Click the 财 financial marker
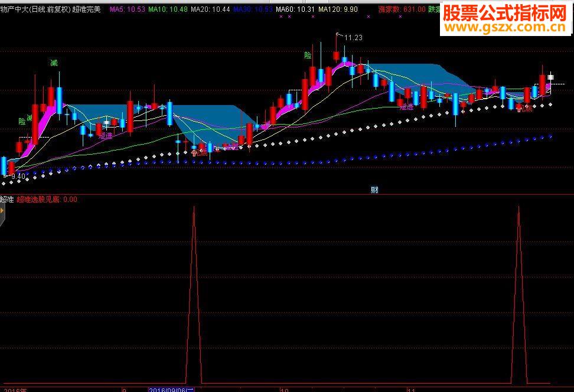This screenshot has width=574, height=392. pos(374,190)
